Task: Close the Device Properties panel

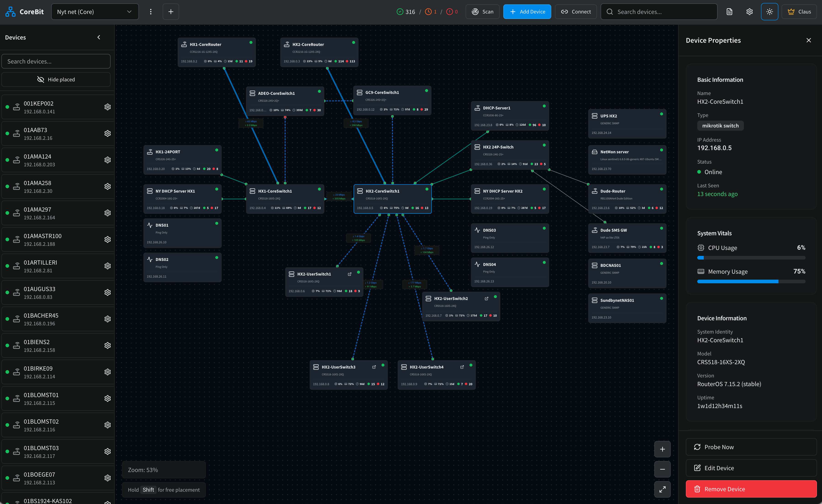Action: (808, 40)
